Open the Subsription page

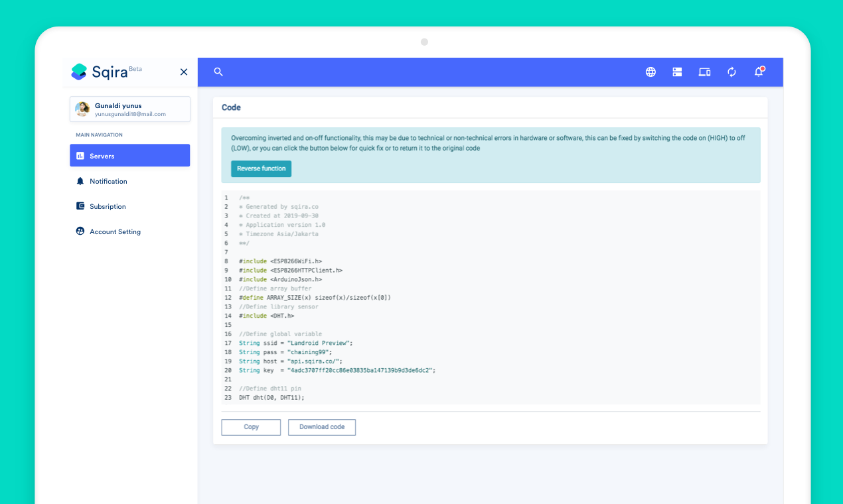(x=107, y=206)
